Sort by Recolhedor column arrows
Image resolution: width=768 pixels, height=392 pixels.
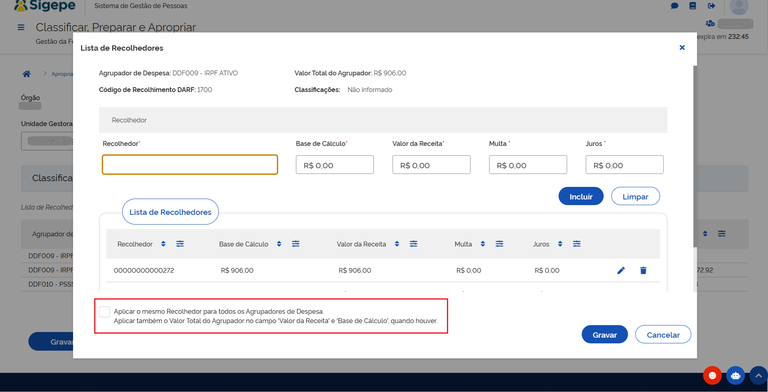163,244
